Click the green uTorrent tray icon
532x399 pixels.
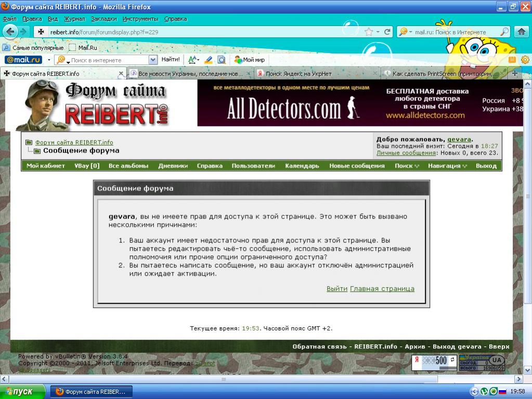[x=485, y=392]
